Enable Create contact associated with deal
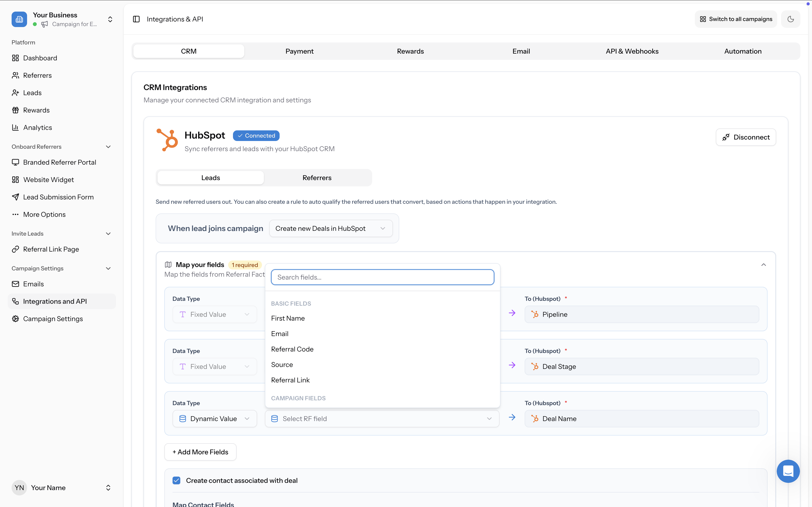Image resolution: width=812 pixels, height=507 pixels. (x=176, y=480)
